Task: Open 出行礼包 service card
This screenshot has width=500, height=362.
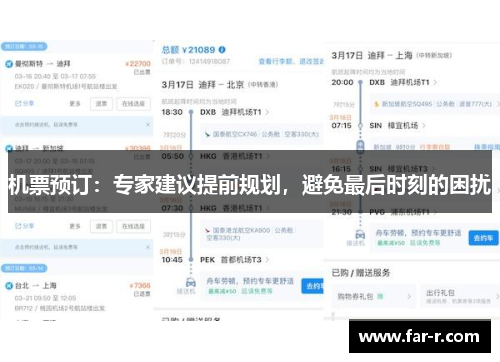Action: click(x=460, y=296)
